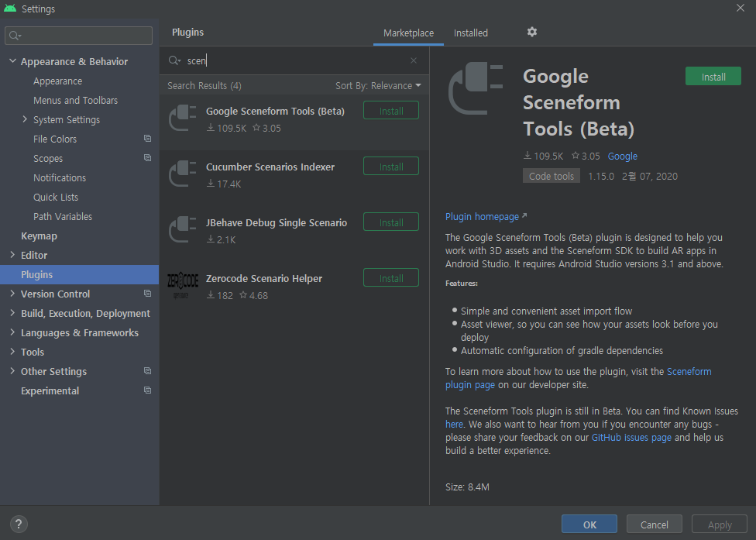Select Menus and Toolbars settings
This screenshot has width=756, height=540.
(75, 100)
